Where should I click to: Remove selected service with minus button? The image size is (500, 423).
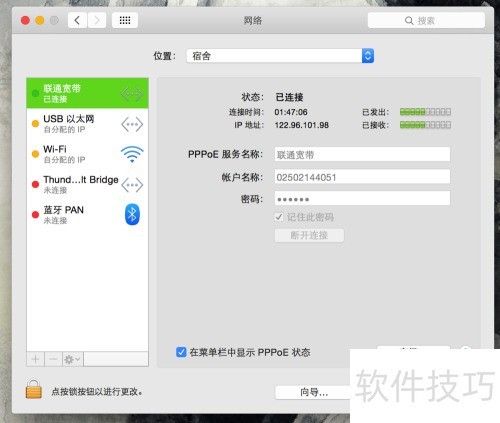(x=53, y=359)
